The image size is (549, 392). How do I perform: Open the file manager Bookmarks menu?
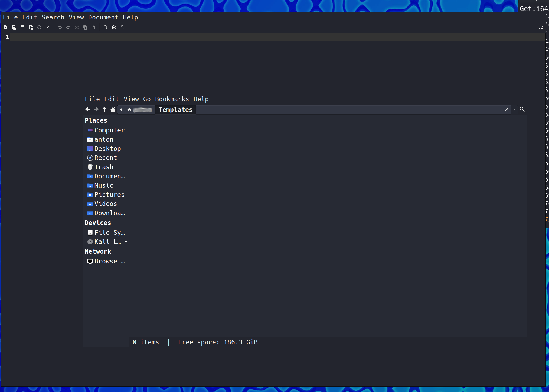(172, 99)
